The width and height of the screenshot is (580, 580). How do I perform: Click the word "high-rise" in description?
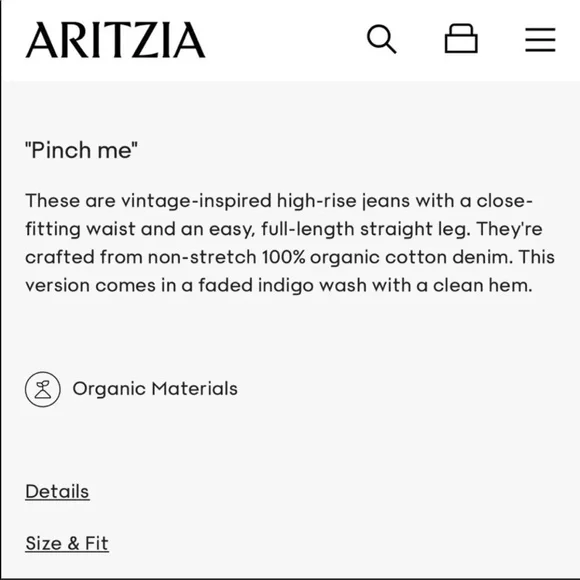(x=316, y=201)
